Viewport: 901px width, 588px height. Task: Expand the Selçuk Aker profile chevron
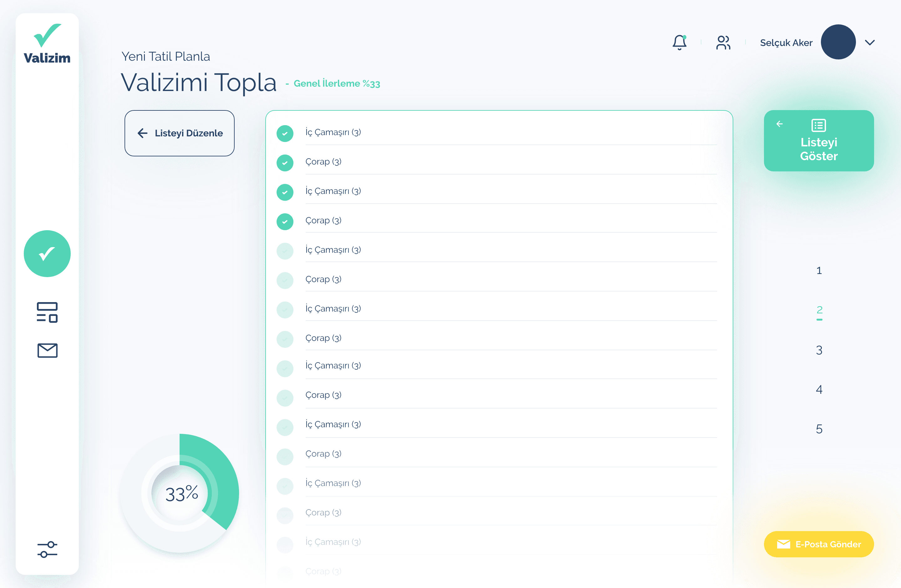tap(870, 42)
